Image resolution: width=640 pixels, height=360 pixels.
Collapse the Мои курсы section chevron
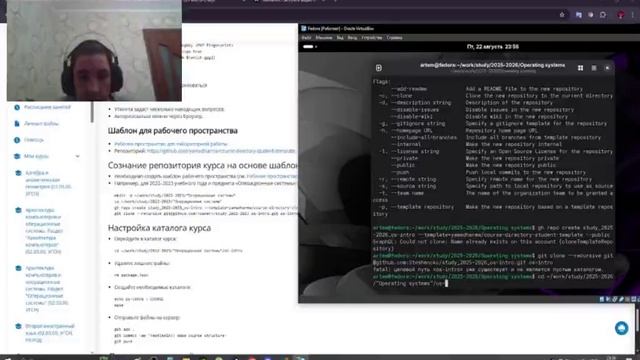point(78,156)
